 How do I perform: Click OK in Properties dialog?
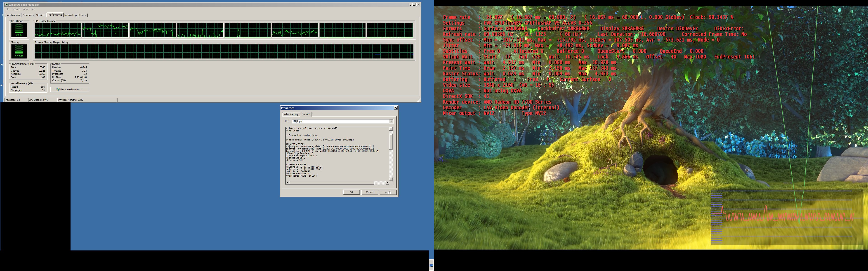[351, 192]
